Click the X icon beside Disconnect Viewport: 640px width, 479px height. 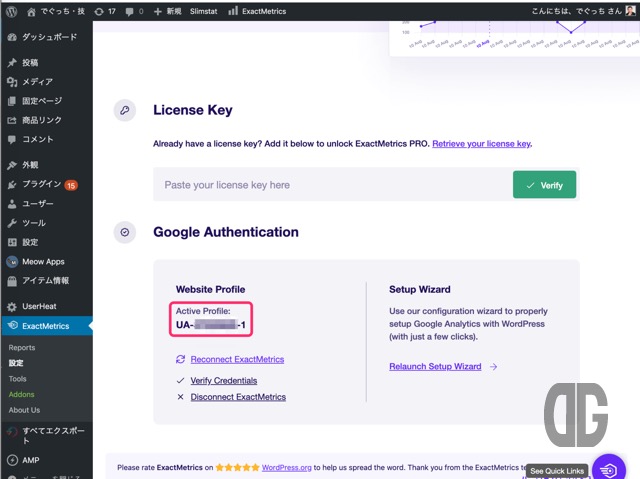tap(180, 397)
